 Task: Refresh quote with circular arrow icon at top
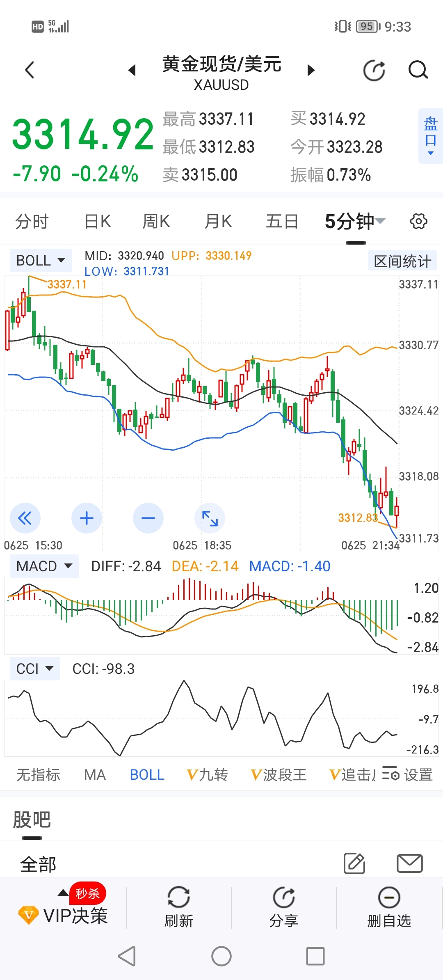[374, 70]
